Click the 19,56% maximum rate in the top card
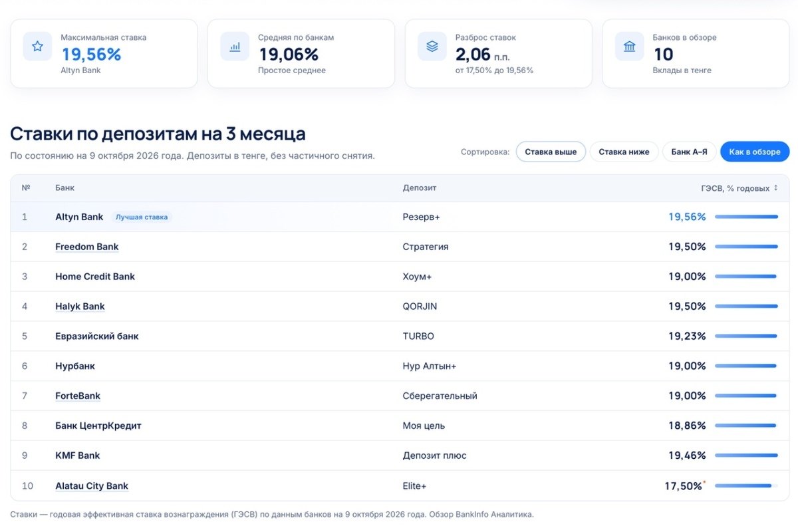The height and width of the screenshot is (532, 798). (92, 54)
